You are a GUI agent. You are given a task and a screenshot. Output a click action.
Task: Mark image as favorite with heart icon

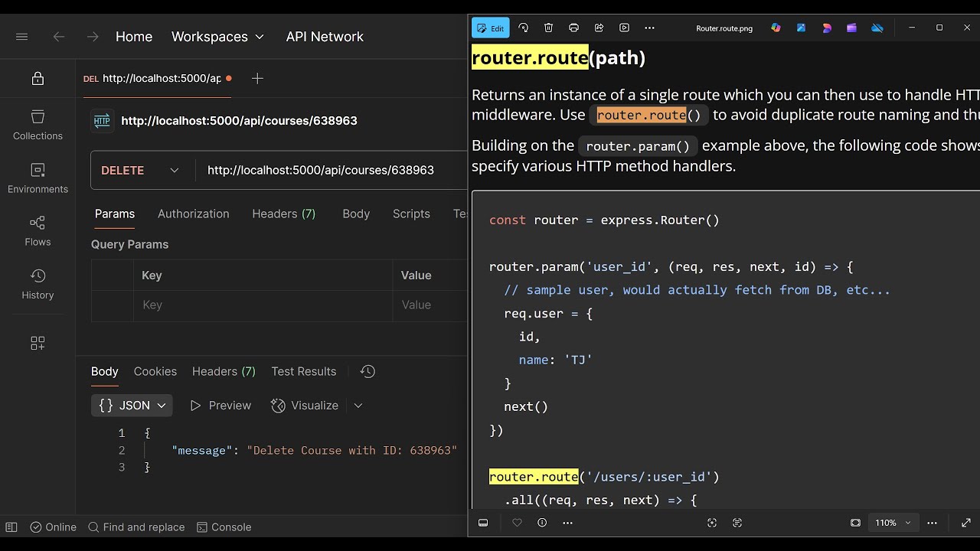pos(517,523)
